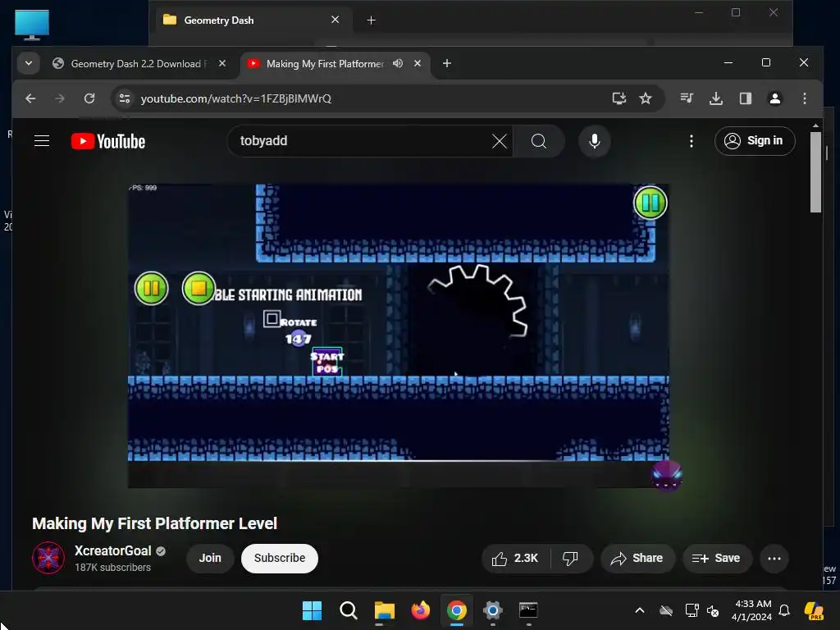Open the YouTube hamburger guide menu
Screen dimensions: 840x630
[42, 141]
